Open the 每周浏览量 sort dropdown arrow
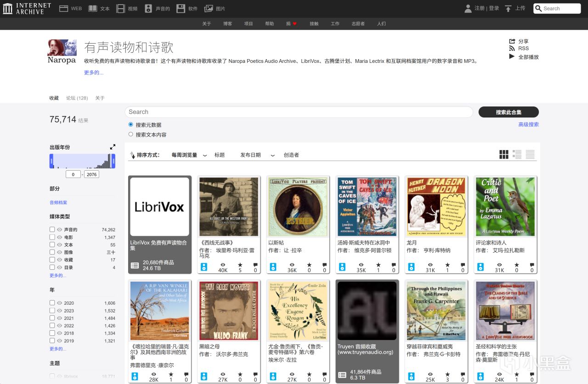This screenshot has width=588, height=384. tap(205, 156)
